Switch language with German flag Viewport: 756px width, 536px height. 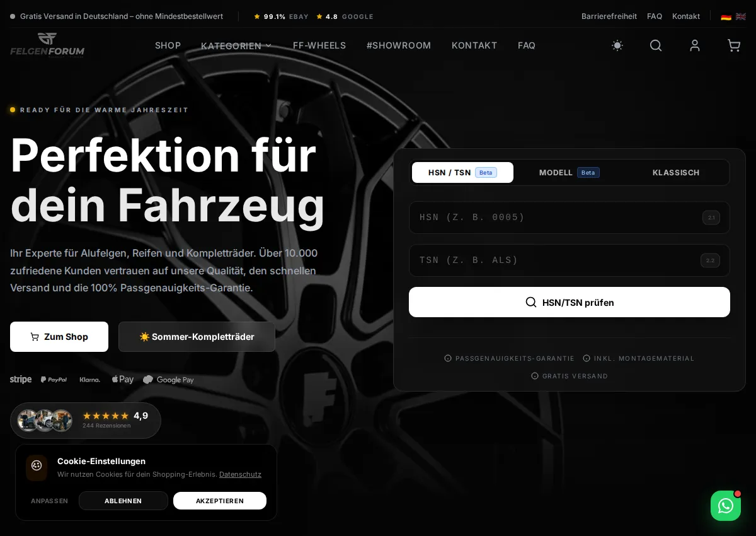click(x=726, y=16)
